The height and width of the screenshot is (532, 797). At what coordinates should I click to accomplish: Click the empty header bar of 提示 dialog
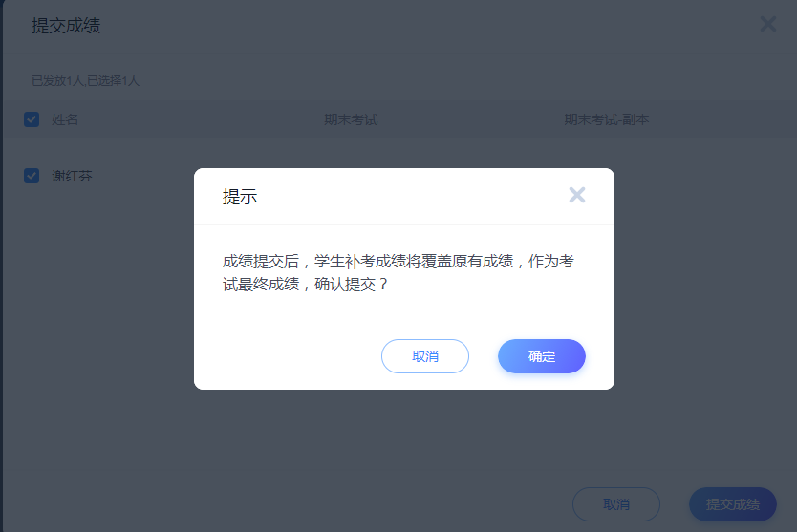407,196
